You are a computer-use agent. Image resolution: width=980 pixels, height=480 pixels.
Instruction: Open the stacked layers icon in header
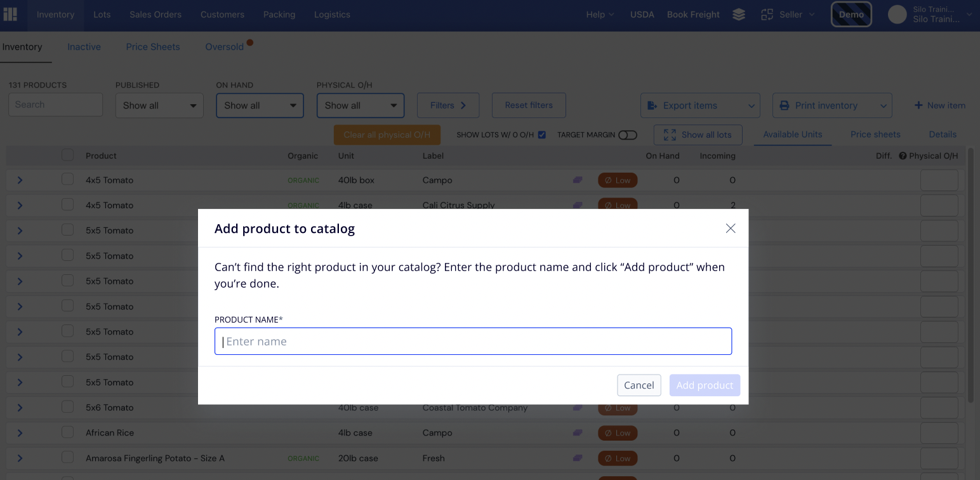tap(739, 15)
